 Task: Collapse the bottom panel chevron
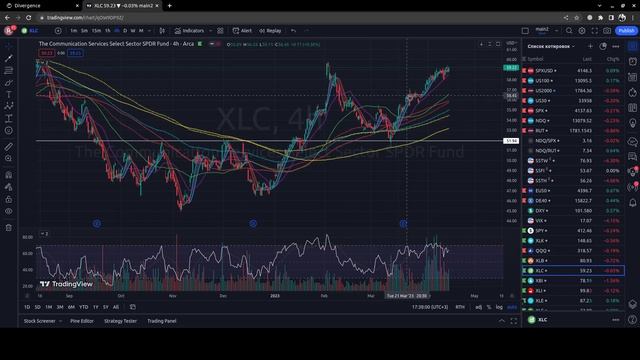[x=501, y=321]
